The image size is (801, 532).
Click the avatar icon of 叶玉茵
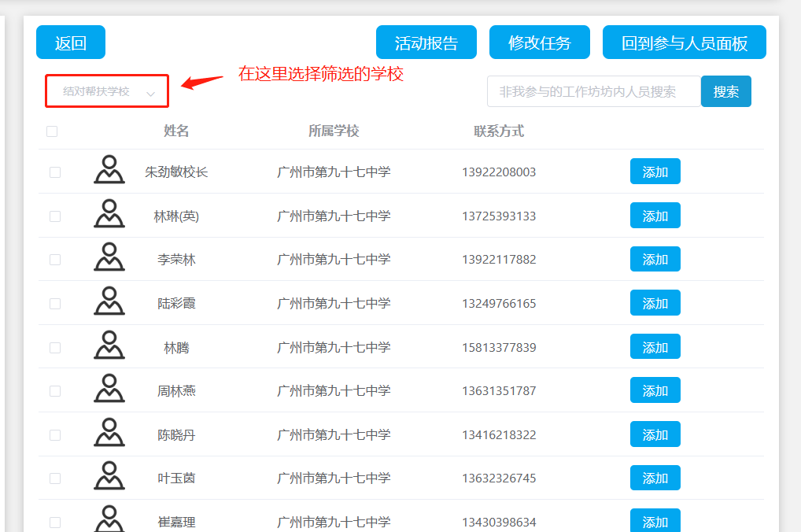[109, 476]
